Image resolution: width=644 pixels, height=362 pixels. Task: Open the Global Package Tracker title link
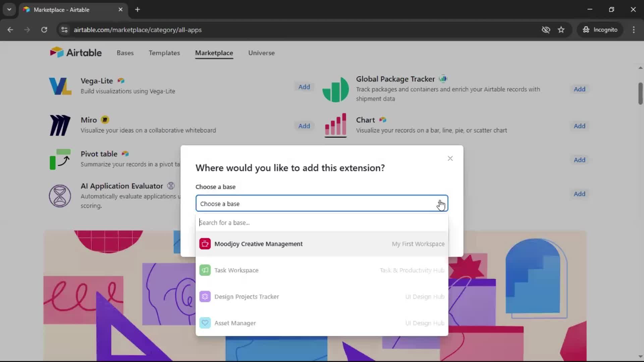(395, 79)
